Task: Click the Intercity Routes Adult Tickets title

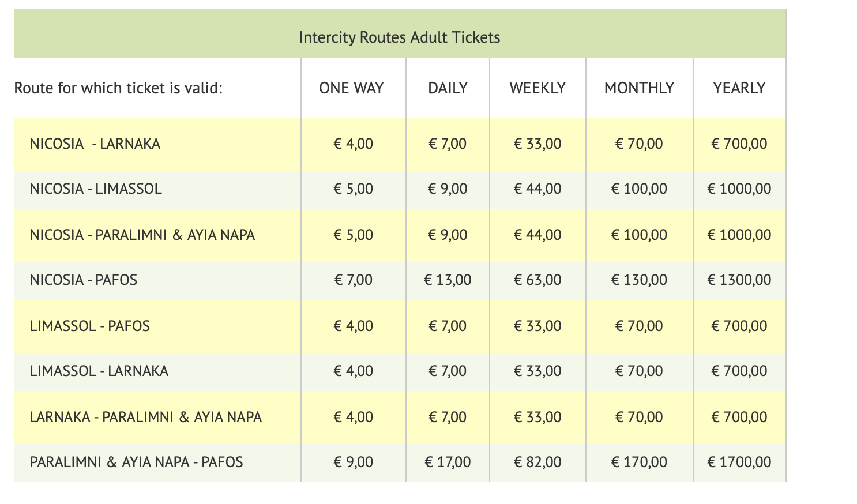Action: point(400,37)
